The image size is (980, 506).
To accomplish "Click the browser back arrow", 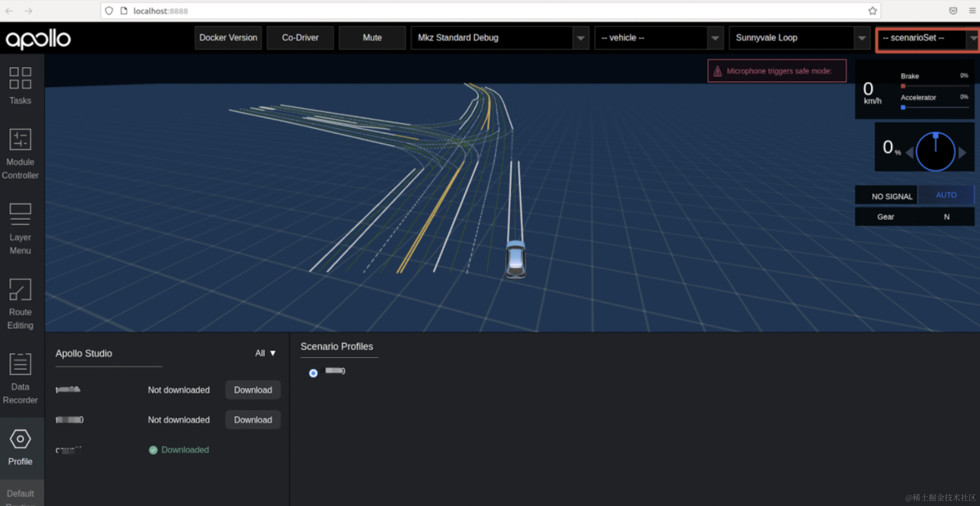I will pos(9,11).
